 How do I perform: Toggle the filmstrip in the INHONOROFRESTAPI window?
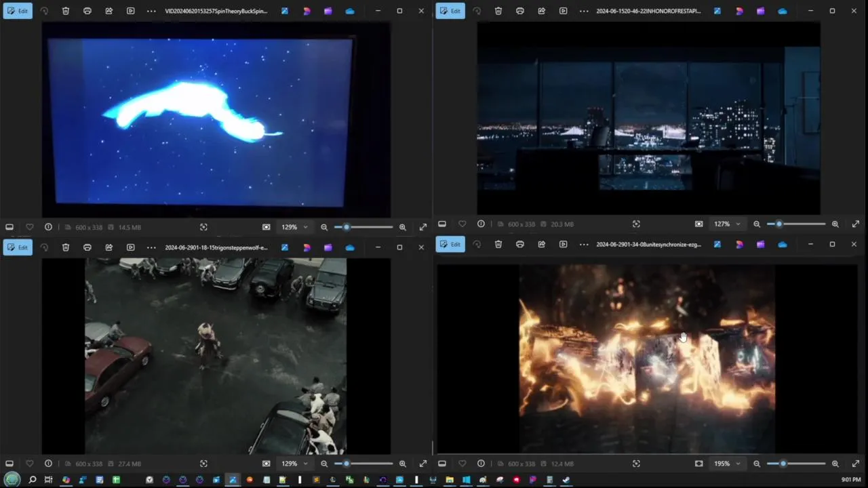click(x=442, y=224)
